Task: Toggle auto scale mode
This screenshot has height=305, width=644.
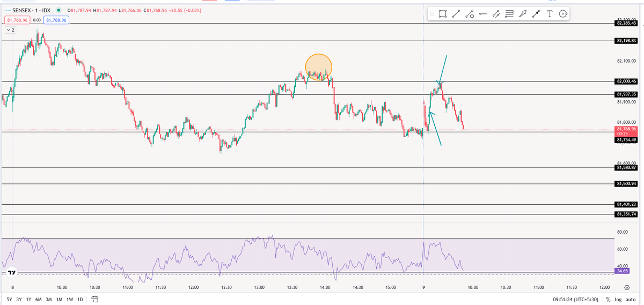Action: [x=631, y=299]
